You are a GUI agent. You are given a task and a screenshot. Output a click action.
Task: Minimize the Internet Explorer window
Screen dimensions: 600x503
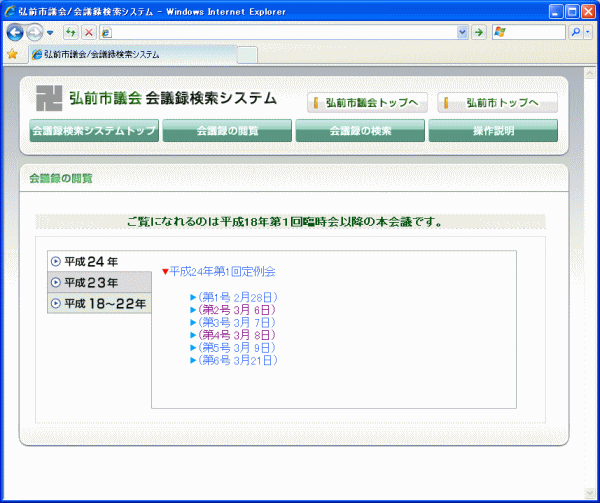(556, 12)
